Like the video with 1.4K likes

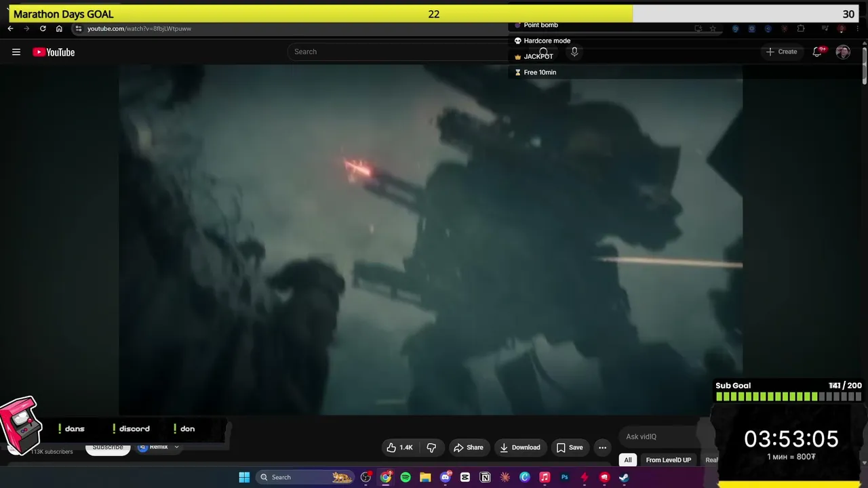pos(400,447)
